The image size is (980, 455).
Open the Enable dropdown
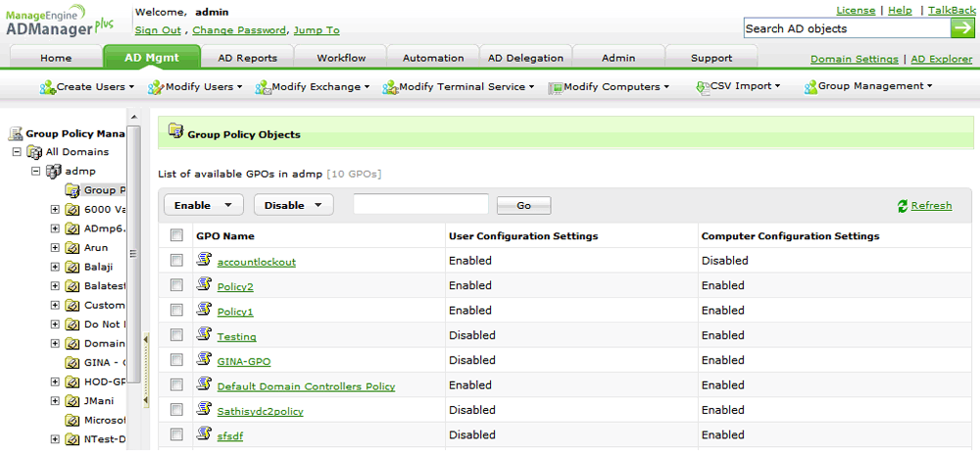[203, 205]
